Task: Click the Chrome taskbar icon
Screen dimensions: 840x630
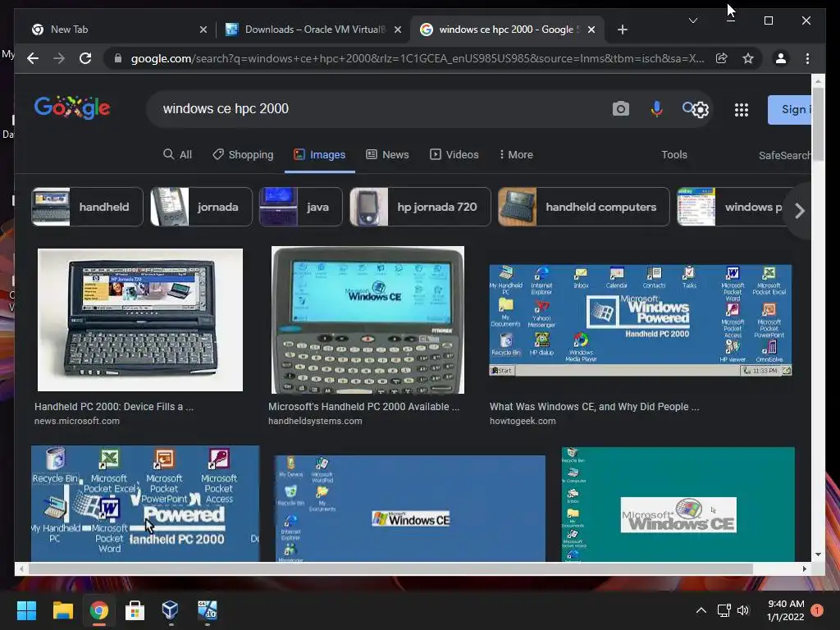Action: tap(99, 610)
